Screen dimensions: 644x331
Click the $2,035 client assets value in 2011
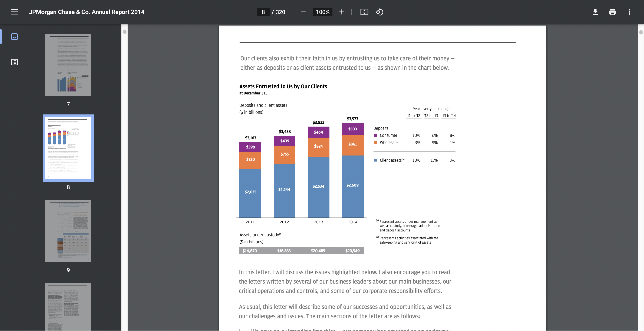point(250,192)
